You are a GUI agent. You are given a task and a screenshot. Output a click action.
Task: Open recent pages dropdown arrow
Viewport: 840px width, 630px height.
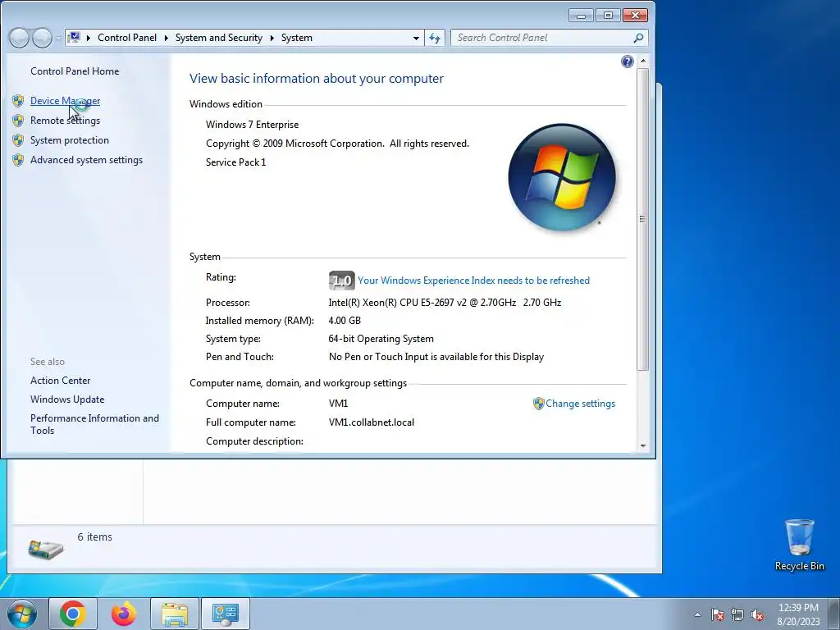click(x=58, y=38)
